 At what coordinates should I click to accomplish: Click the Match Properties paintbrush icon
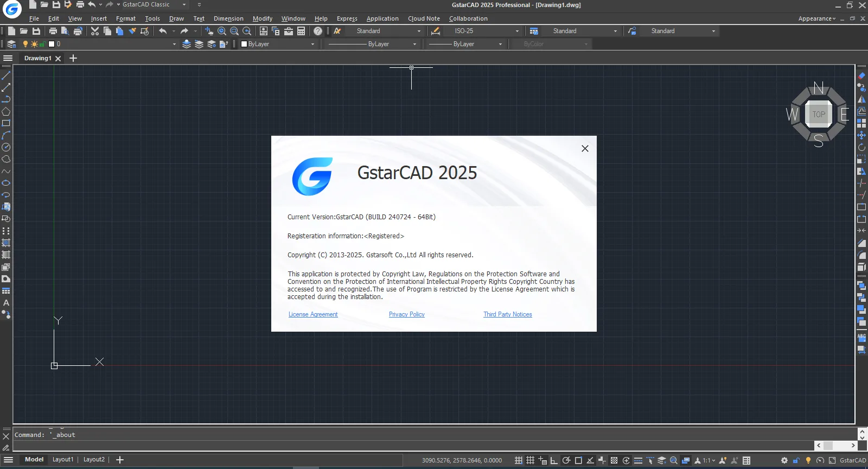coord(132,31)
